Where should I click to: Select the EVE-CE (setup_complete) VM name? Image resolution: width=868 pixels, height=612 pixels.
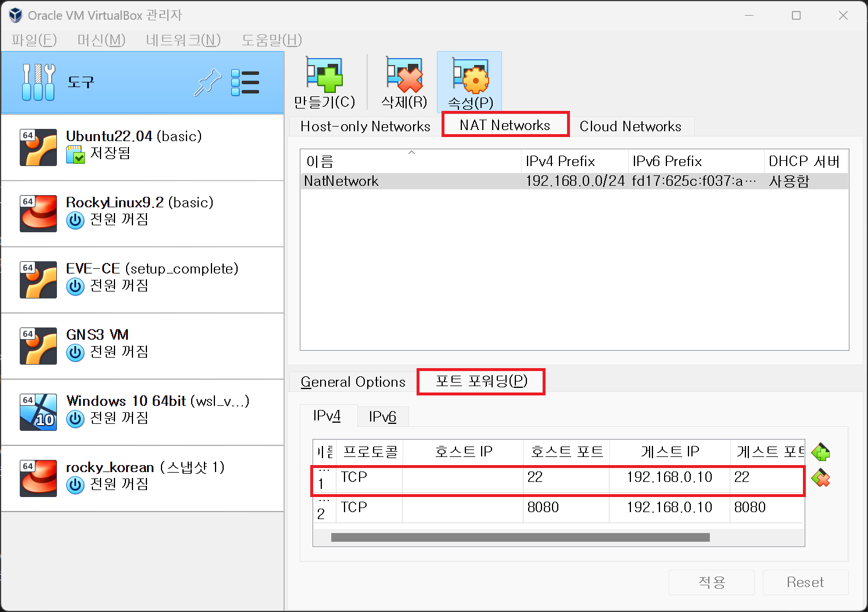tap(152, 268)
